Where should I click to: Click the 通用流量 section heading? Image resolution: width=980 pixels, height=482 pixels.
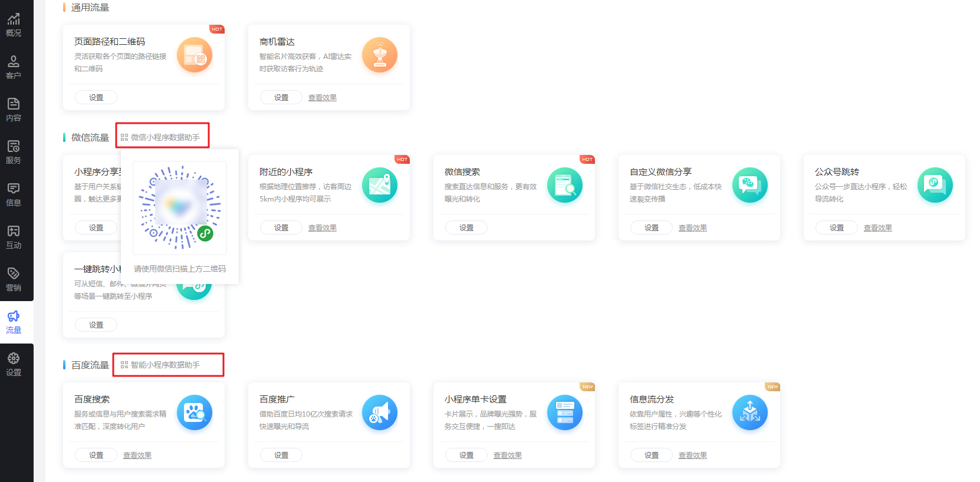tap(90, 8)
